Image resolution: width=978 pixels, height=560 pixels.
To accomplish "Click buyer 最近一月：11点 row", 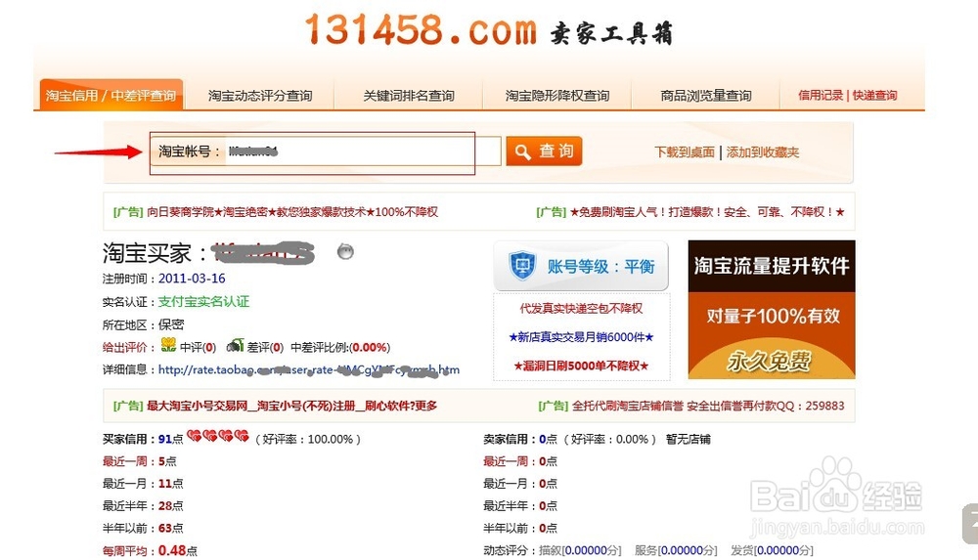I will (143, 484).
